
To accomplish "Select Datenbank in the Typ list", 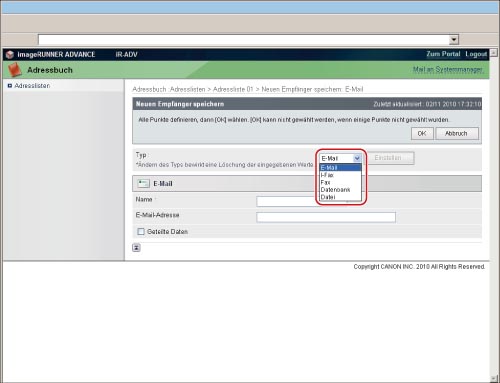I will pyautogui.click(x=340, y=190).
